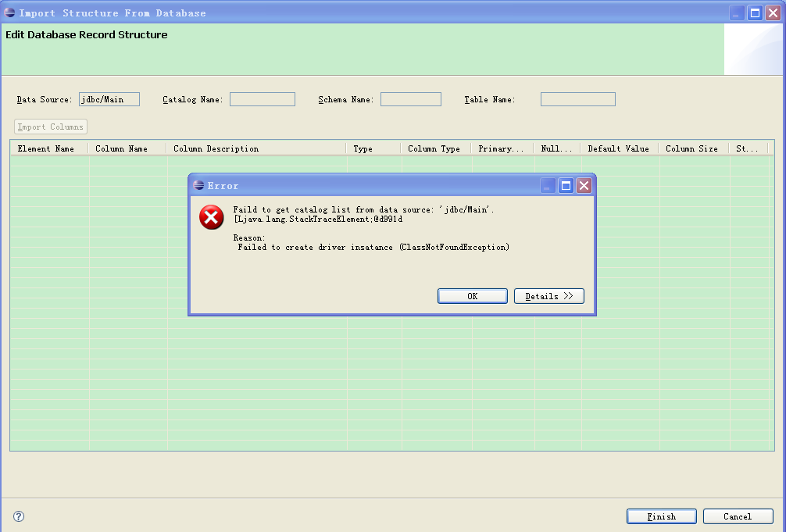This screenshot has height=532, width=786.
Task: Click the Catalog Name input box
Action: [263, 99]
